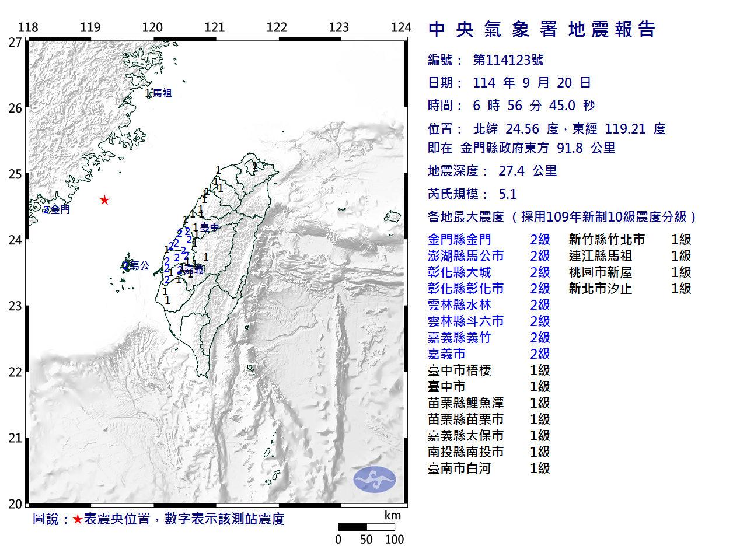Viewport: 747px width, 560px height.
Task: Click the 芮氏規模 magnitude value 5.1
Action: 508,194
